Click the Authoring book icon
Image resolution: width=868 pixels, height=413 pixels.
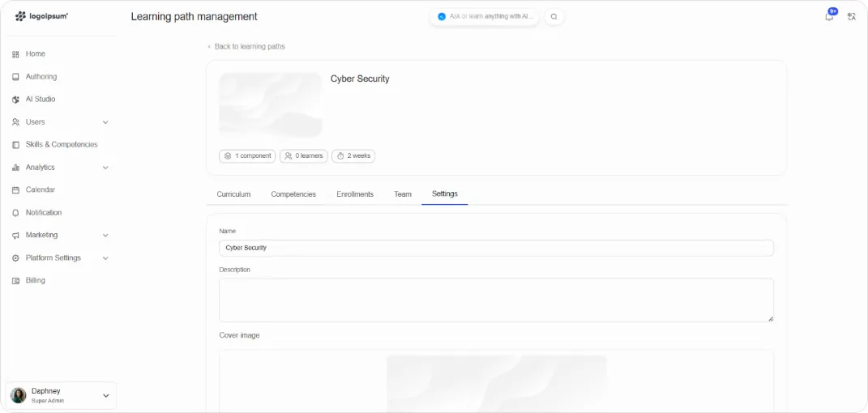(15, 77)
